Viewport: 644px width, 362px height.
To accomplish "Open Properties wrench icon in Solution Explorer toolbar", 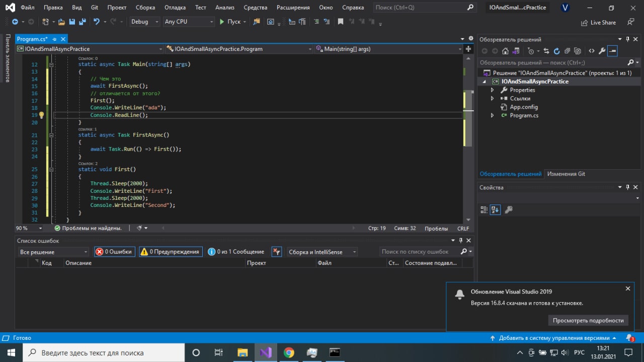I will coord(602,51).
